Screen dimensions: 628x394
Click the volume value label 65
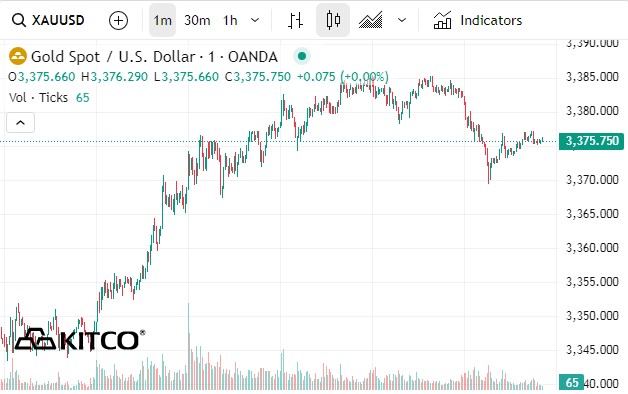(x=572, y=382)
